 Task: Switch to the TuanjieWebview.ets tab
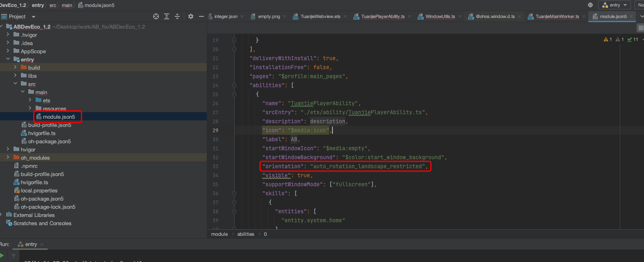click(320, 16)
